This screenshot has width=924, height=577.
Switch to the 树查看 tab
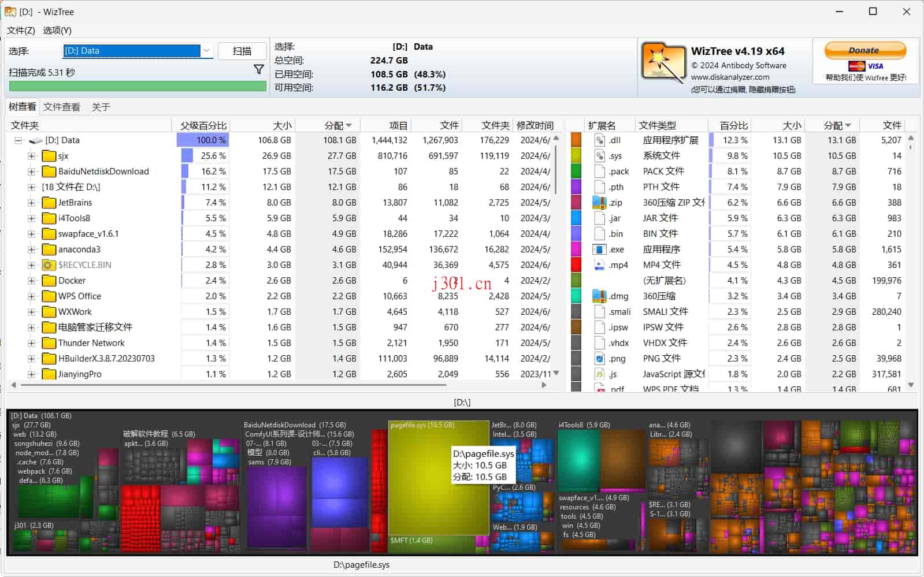click(x=22, y=107)
